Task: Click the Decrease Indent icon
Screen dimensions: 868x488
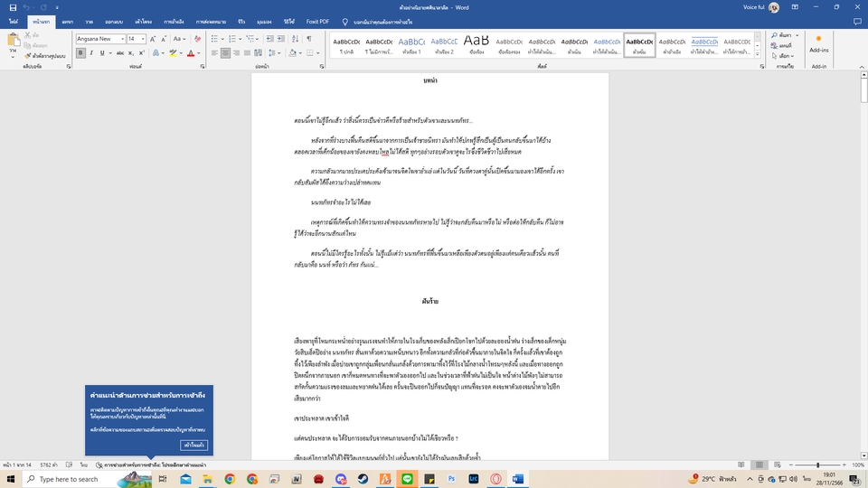Action: point(270,39)
